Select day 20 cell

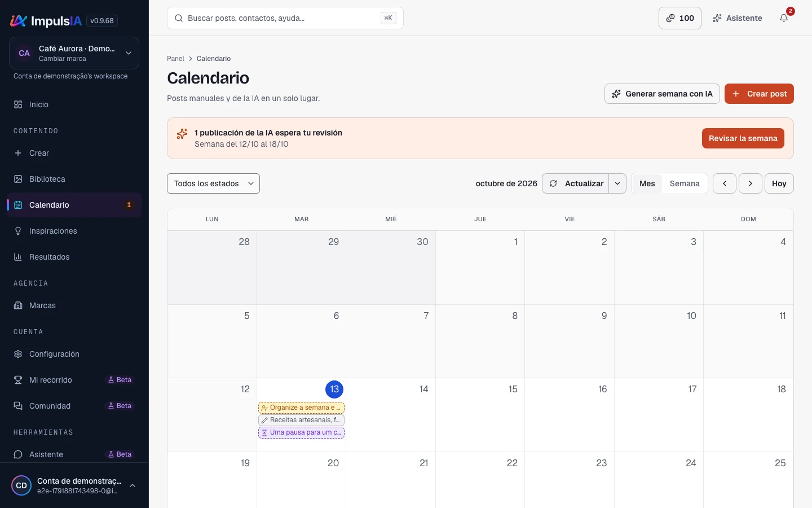click(x=301, y=480)
